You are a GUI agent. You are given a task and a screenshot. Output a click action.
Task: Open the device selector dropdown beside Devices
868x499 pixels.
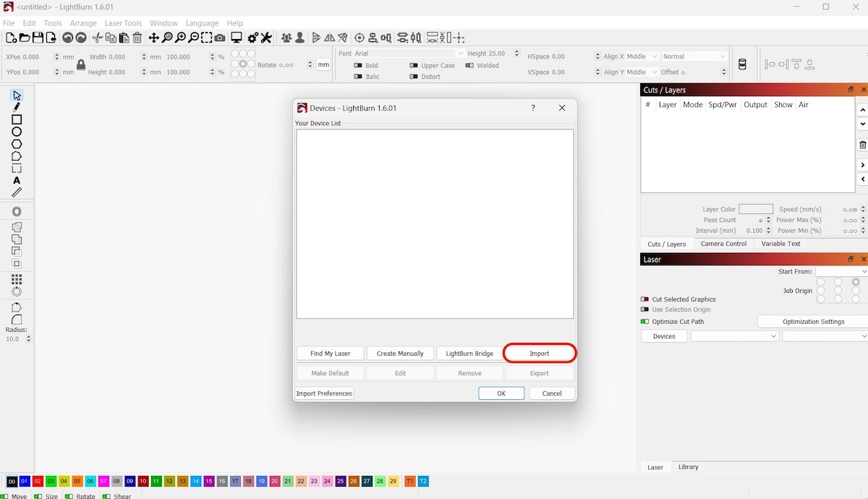(735, 336)
